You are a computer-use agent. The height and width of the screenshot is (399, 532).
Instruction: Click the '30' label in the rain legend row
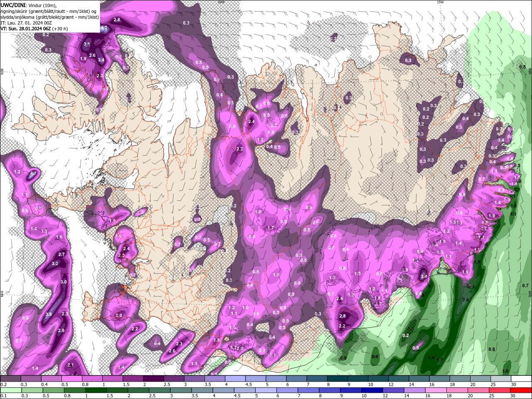(513, 396)
